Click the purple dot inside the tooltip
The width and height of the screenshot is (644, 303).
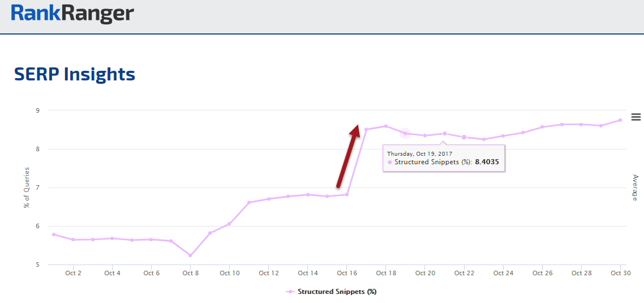tap(390, 162)
